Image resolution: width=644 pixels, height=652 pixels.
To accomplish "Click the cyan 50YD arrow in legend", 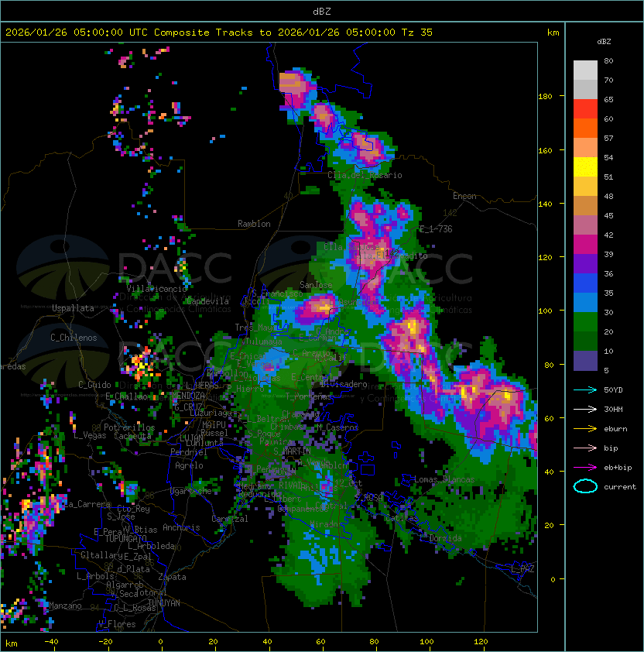I will tap(585, 389).
